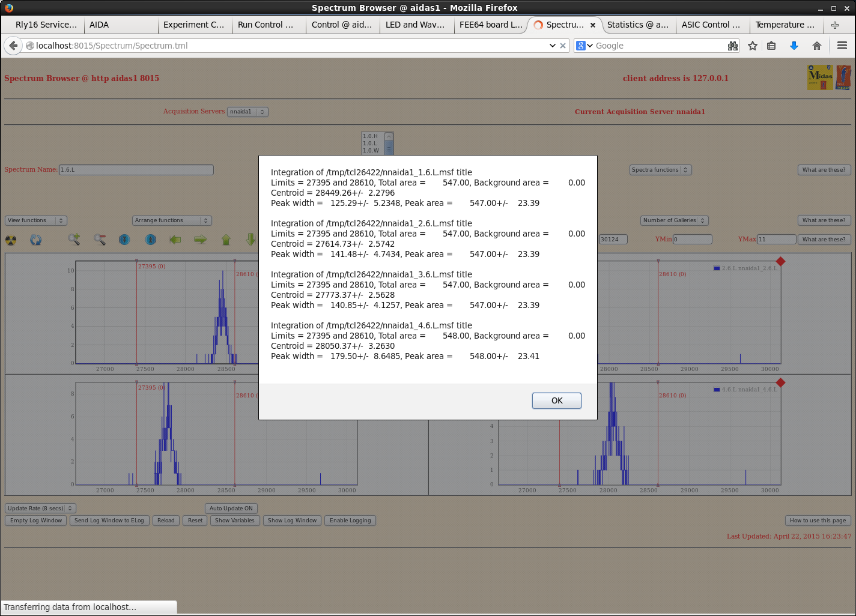
Task: Click the zoom in magnifier icon
Action: [74, 240]
